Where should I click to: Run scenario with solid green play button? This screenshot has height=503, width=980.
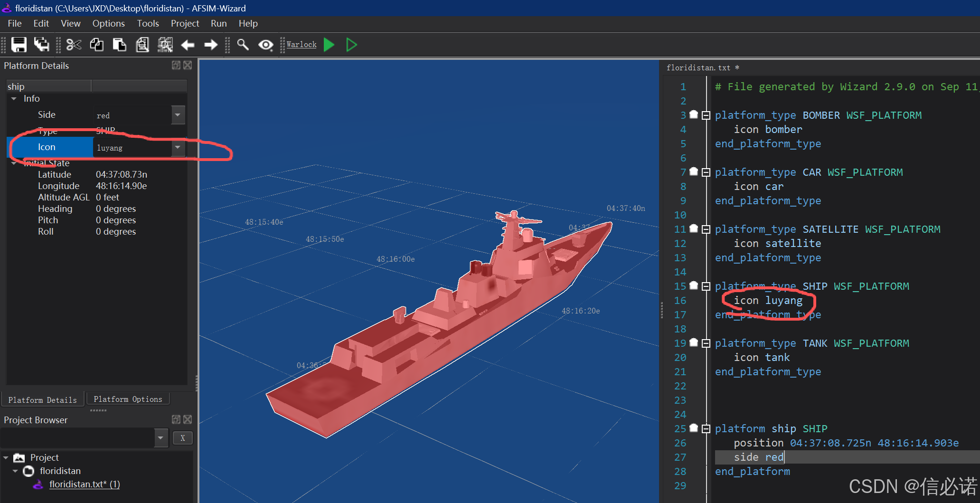329,45
